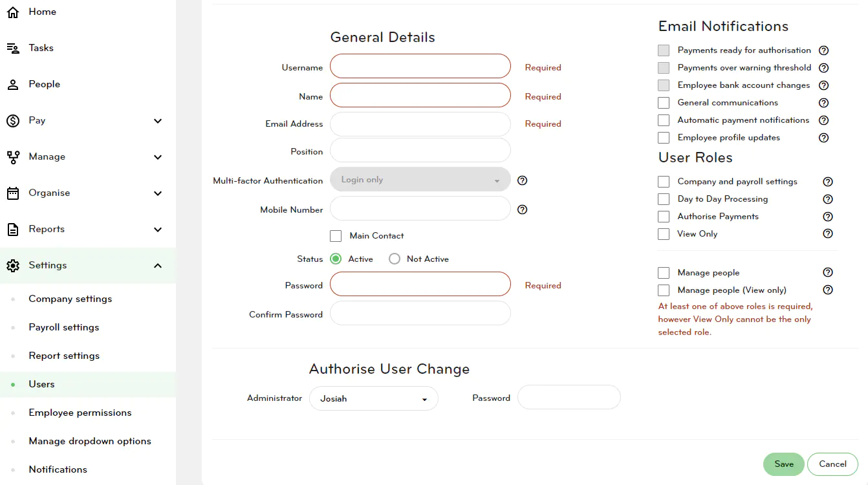Click the Name input field
868x485 pixels.
coord(420,95)
